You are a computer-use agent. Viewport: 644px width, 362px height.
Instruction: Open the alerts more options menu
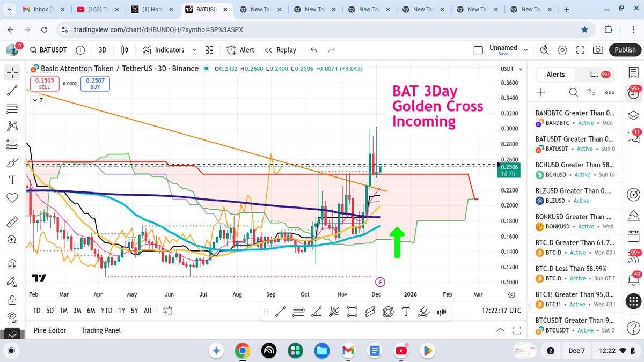point(609,92)
